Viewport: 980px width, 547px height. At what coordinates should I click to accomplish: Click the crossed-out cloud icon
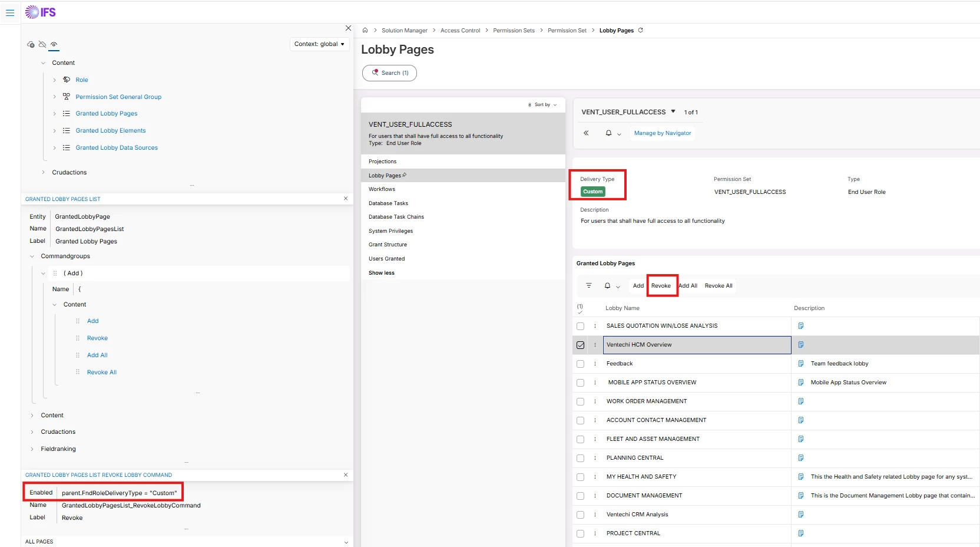[42, 45]
